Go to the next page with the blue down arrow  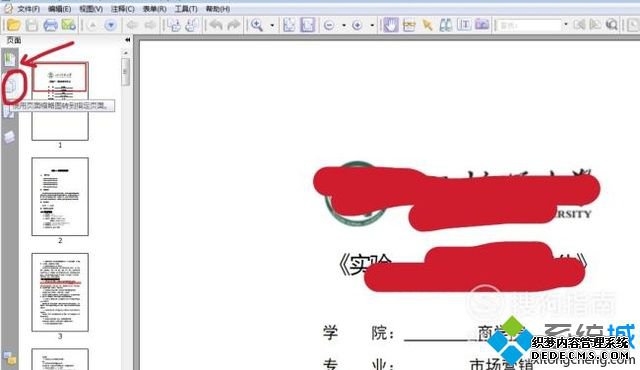(x=110, y=25)
